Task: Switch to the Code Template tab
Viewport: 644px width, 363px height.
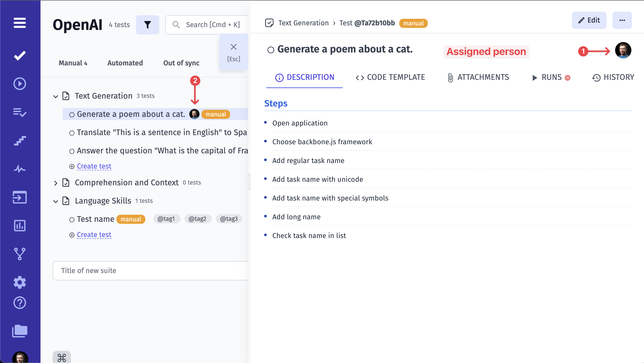Action: (390, 77)
